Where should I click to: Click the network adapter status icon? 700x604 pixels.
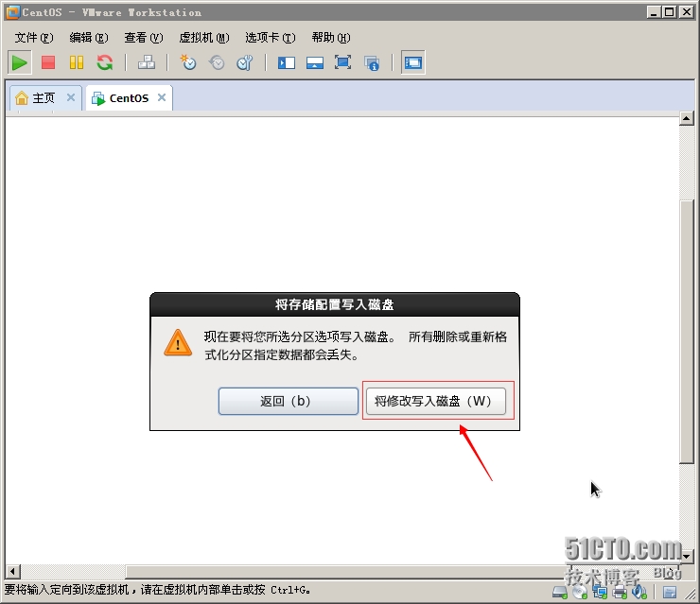pos(600,593)
